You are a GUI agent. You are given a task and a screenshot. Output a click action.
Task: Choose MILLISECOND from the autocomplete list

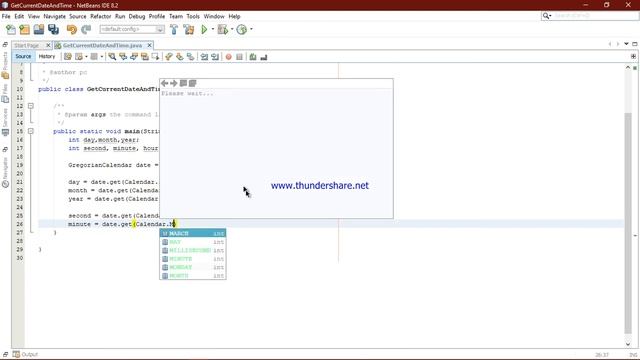pos(193,250)
